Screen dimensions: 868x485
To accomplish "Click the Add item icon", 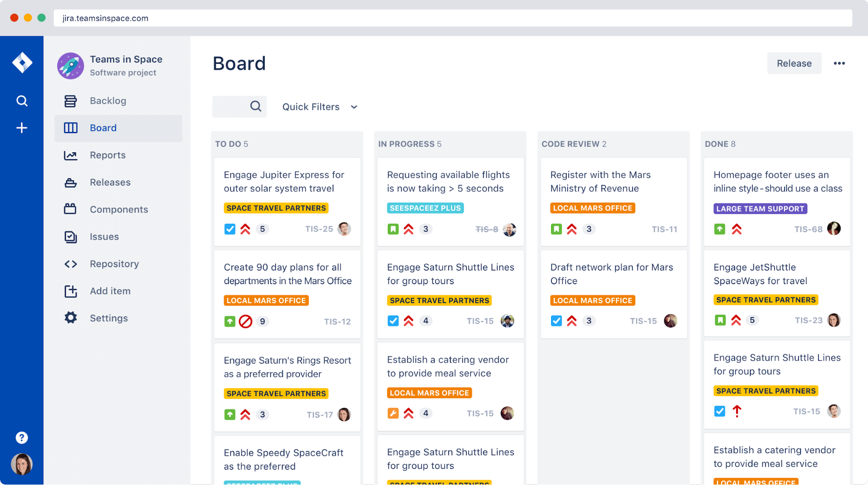I will (x=70, y=291).
